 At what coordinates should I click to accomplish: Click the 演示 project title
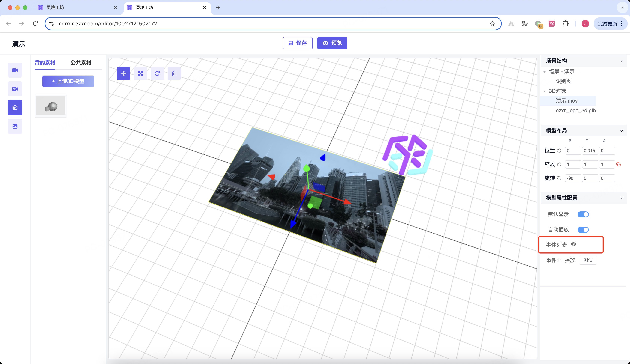click(19, 44)
